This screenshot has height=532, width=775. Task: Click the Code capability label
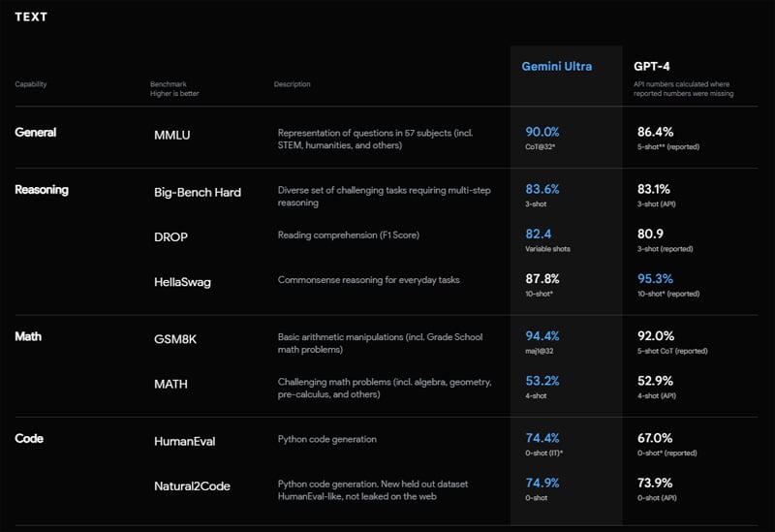tap(29, 438)
